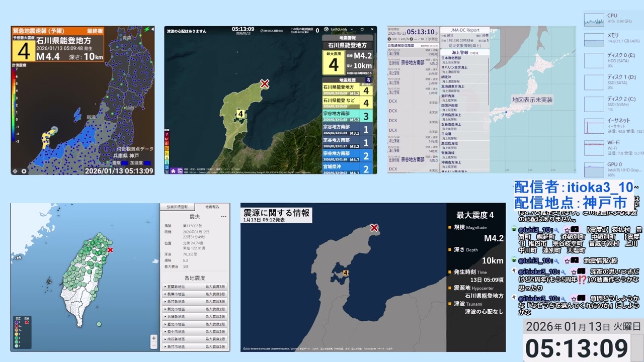Click the 海上警報 list scrollbar
Screen dimensions: 644x362
(x=489, y=80)
